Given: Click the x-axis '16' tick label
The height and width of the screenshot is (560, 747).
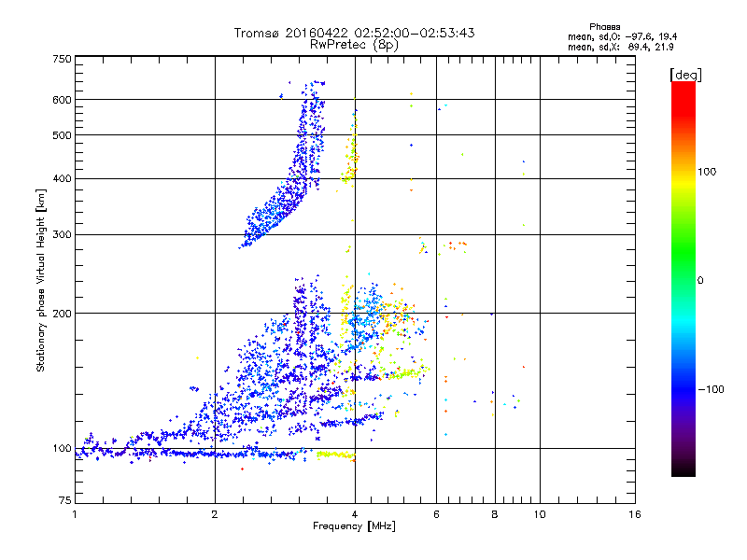Looking at the screenshot, I should point(635,514).
